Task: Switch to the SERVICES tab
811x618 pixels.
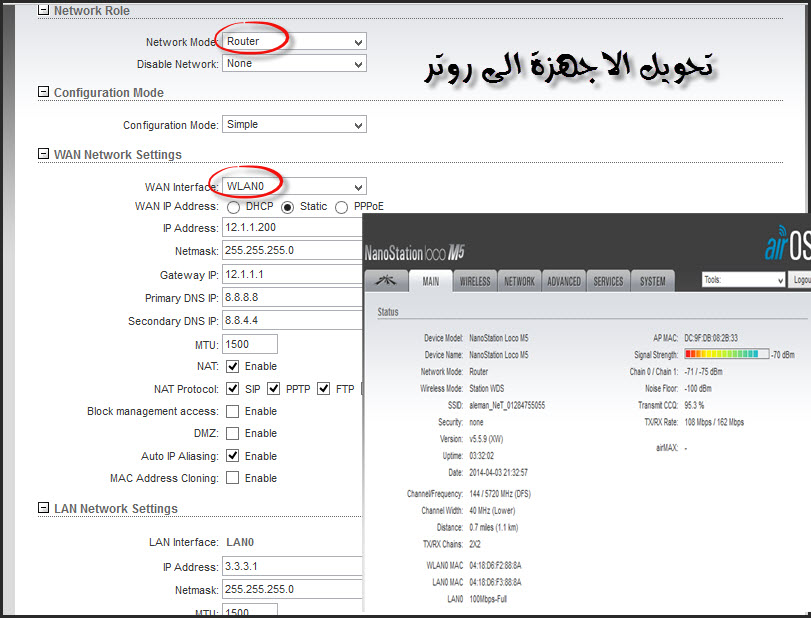Action: (608, 281)
